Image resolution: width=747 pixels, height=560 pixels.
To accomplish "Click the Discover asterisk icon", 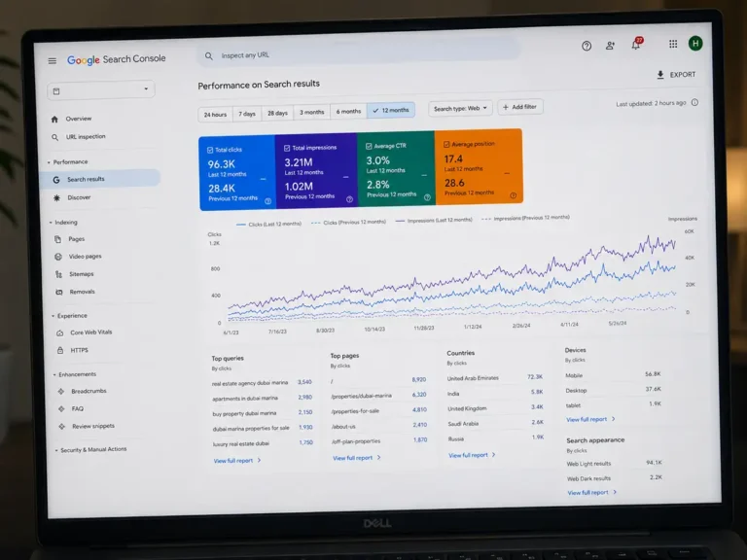I will (56, 197).
